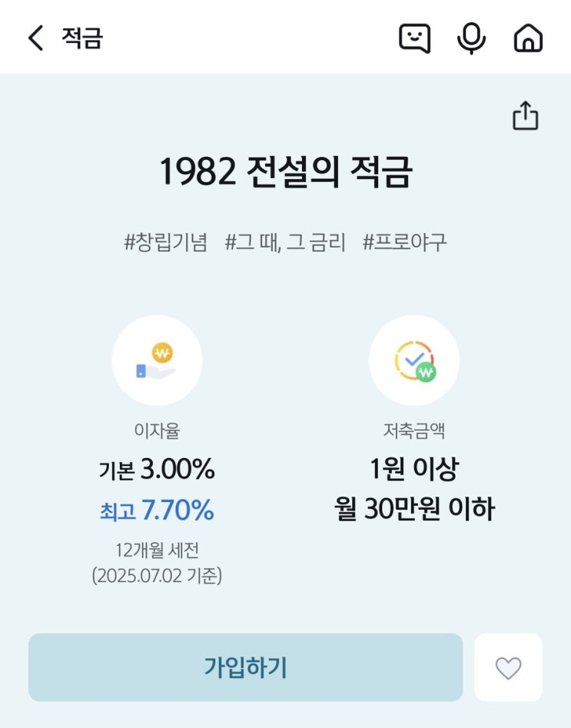This screenshot has width=571, height=728.
Task: Tap the 월 30만원 이하 limit text
Action: click(414, 509)
